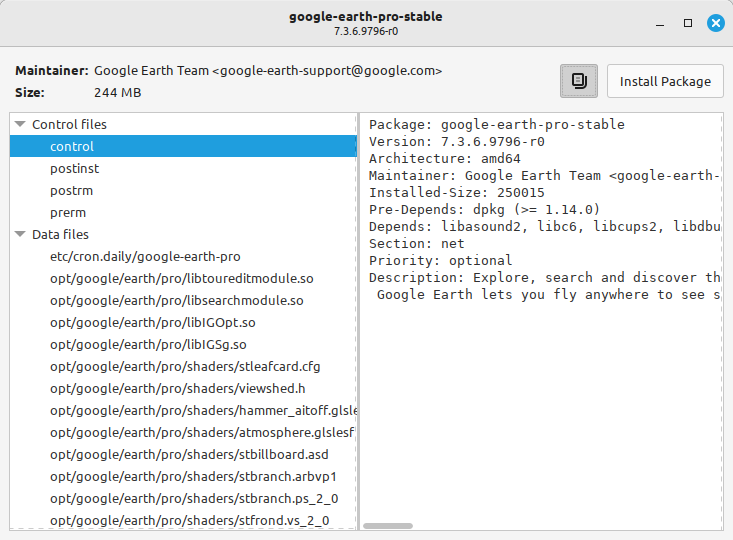733x540 pixels.
Task: Click the 'Description: Explore, search' line
Action: point(545,277)
